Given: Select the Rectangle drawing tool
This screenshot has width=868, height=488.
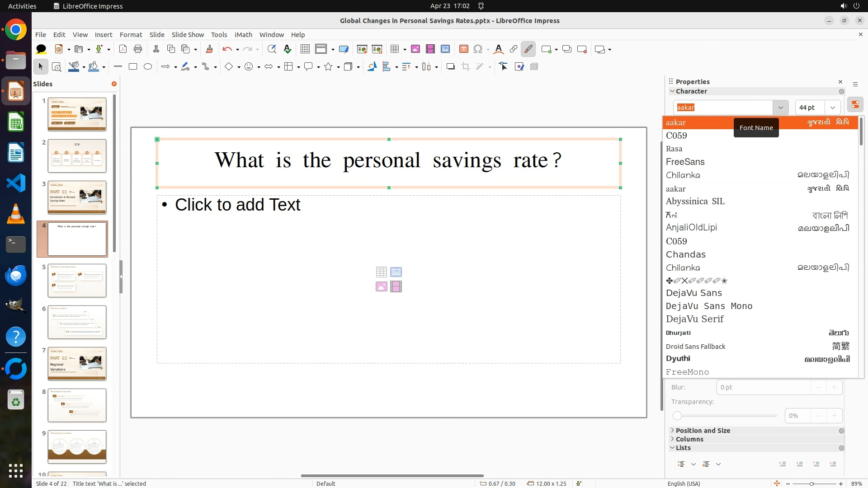Looking at the screenshot, I should (133, 67).
